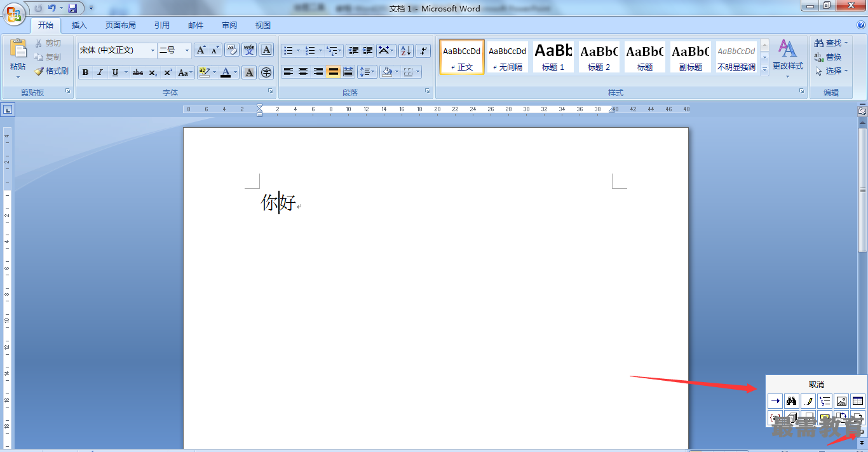Open font name dropdown 宋体
The height and width of the screenshot is (452, 868).
pos(153,50)
